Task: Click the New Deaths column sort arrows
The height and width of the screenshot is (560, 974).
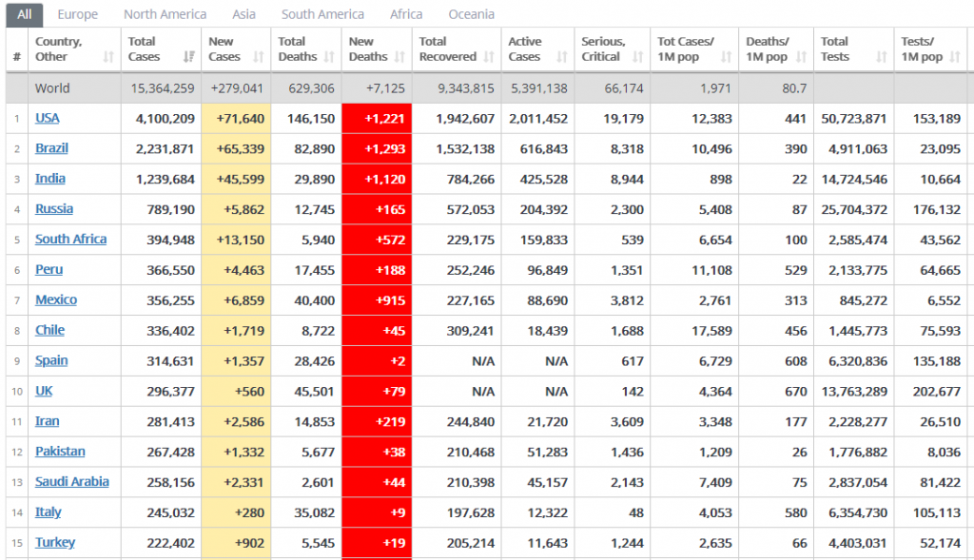Action: click(x=400, y=57)
